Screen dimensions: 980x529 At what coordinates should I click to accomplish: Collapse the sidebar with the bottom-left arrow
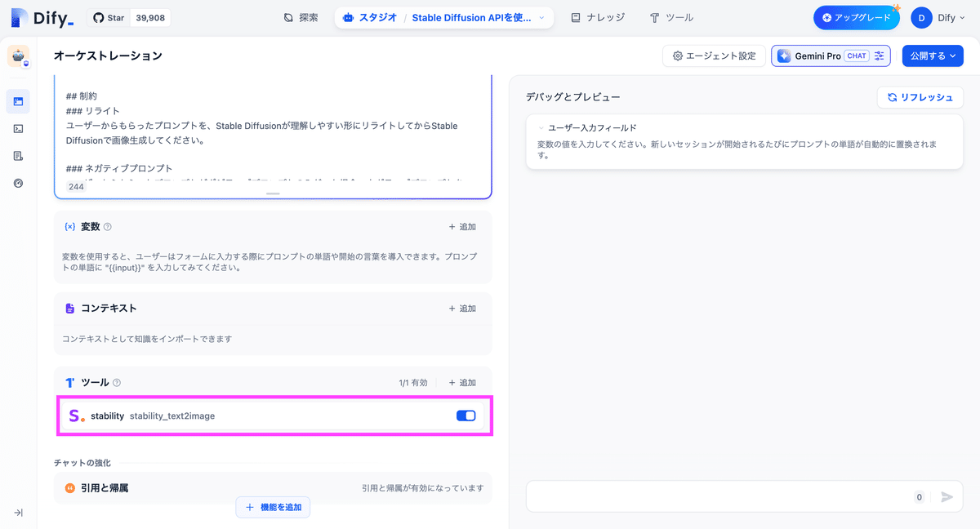tap(18, 512)
